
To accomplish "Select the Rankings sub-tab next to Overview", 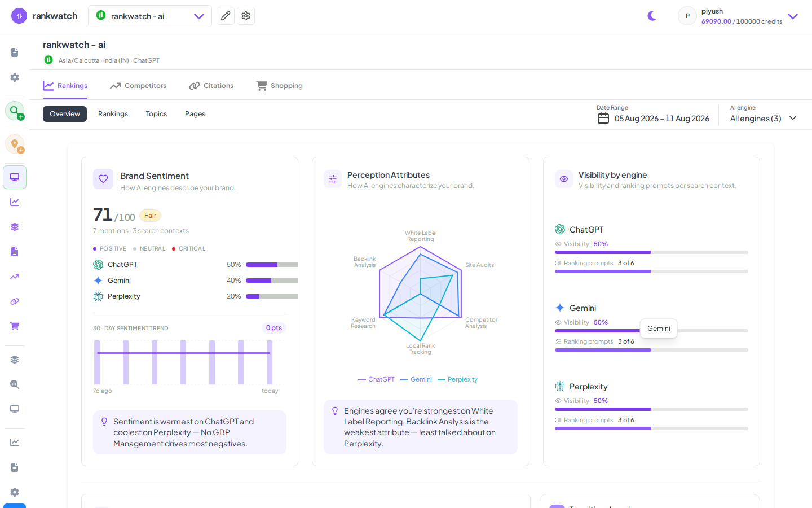I will [113, 114].
